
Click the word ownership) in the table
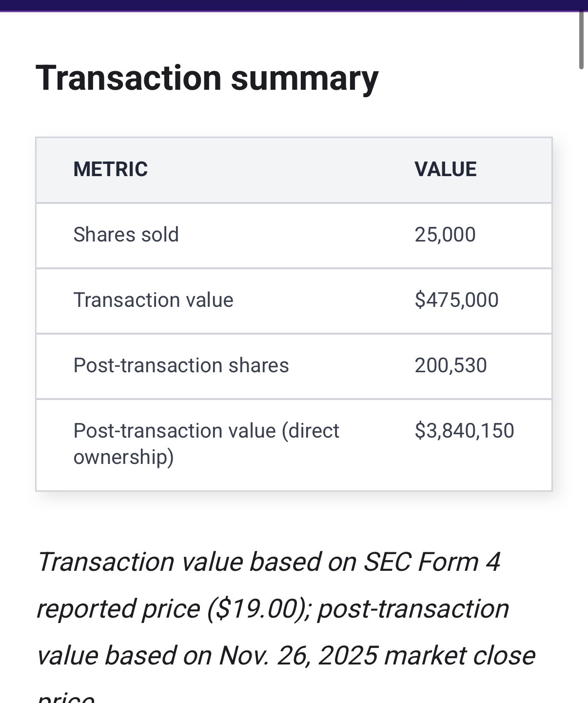coord(123,457)
